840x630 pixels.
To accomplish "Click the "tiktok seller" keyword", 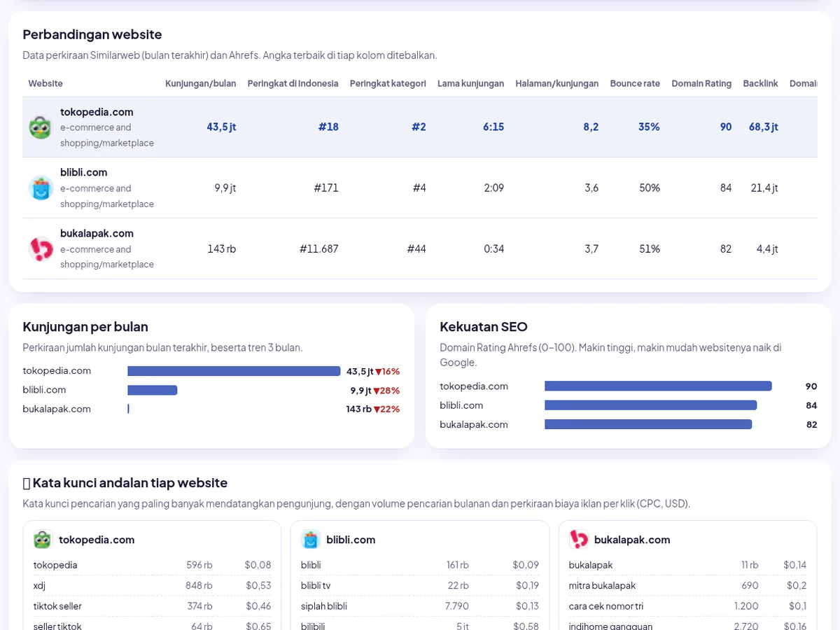I will tap(57, 606).
